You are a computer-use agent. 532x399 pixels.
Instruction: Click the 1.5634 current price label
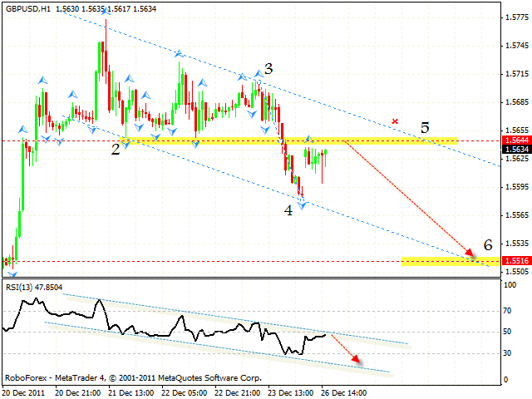514,150
